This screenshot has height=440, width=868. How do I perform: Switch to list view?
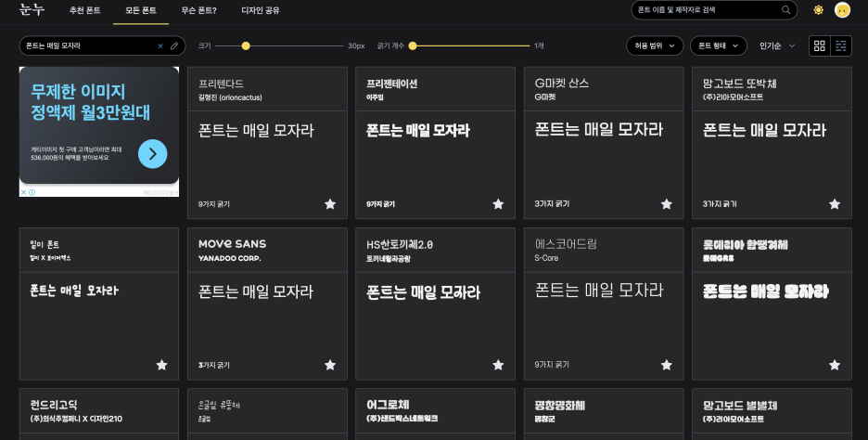841,46
